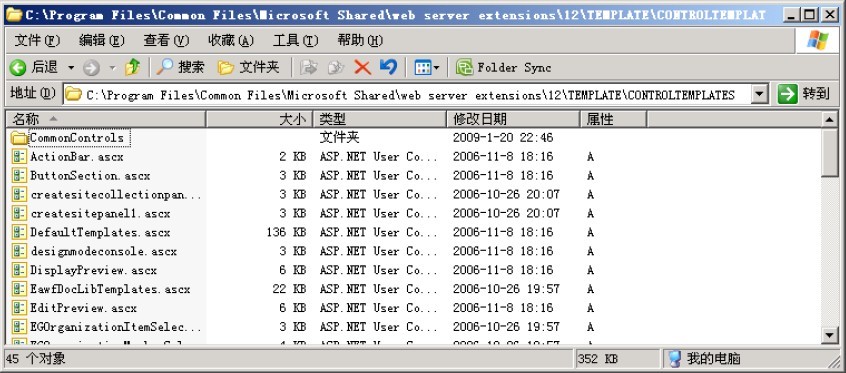The width and height of the screenshot is (846, 373).
Task: Select the DisplayPreview.ascx file name
Action: click(x=94, y=270)
